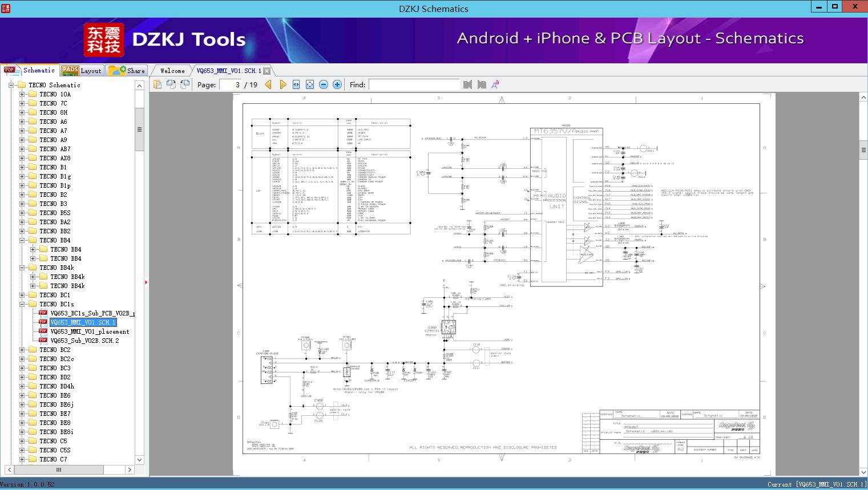Viewport: 868px width, 490px height.
Task: Collapse the TECNO BB4k parent folder
Action: [x=22, y=268]
